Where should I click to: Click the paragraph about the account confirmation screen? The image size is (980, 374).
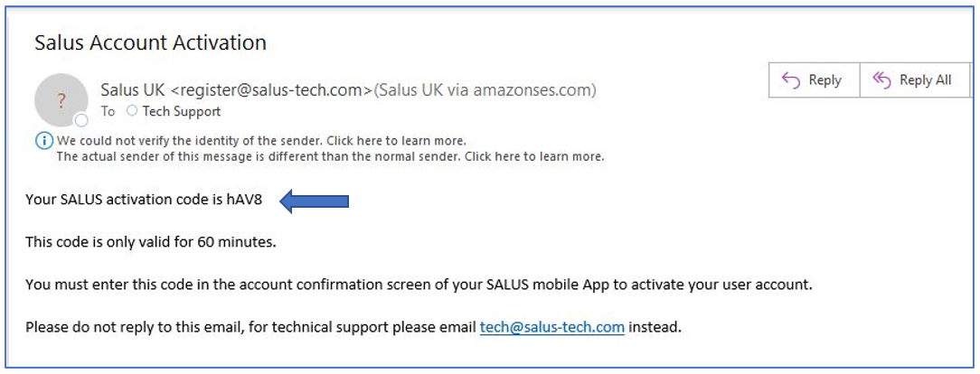tap(418, 285)
